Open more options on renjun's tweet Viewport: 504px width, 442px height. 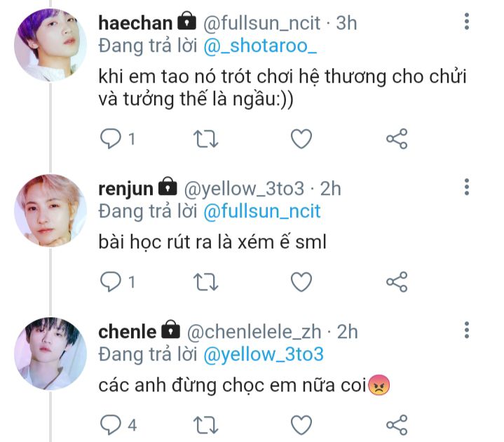467,187
